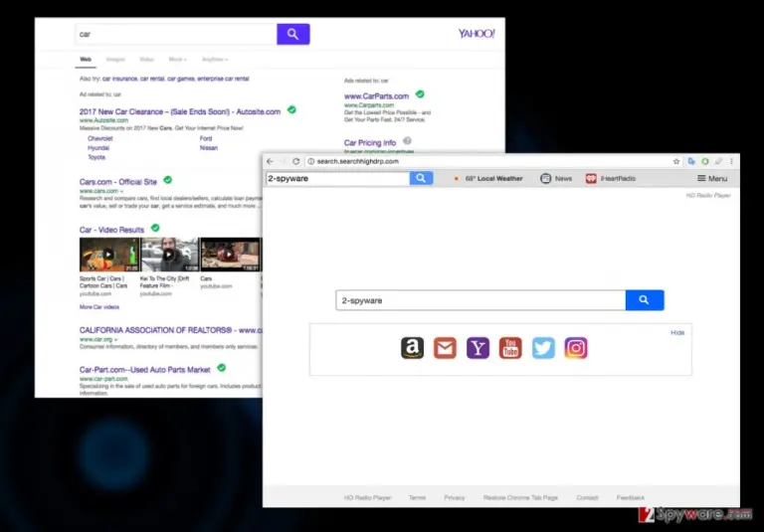
Task: Expand the Anytime filter dropdown
Action: (215, 60)
